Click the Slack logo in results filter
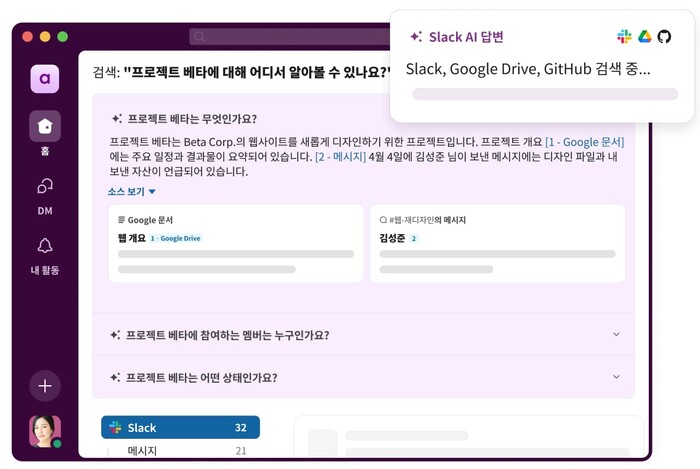Viewport: 700px width, 469px height. (x=116, y=427)
